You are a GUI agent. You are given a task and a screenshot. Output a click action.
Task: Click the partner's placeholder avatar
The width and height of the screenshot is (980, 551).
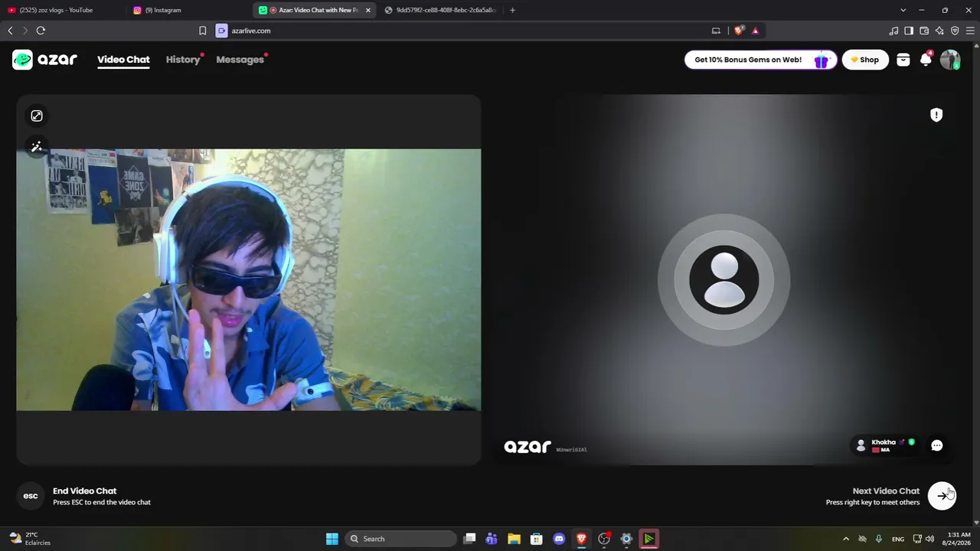[724, 280]
